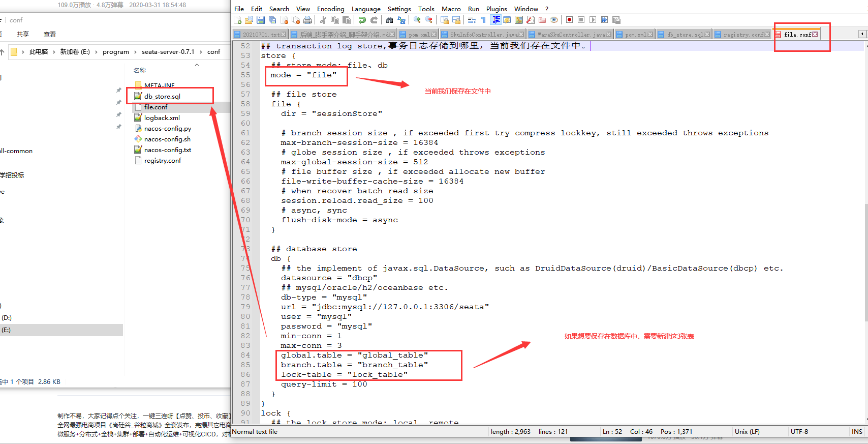Viewport: 868px width, 444px height.
Task: Click the red Start Recording macro button
Action: click(x=569, y=20)
